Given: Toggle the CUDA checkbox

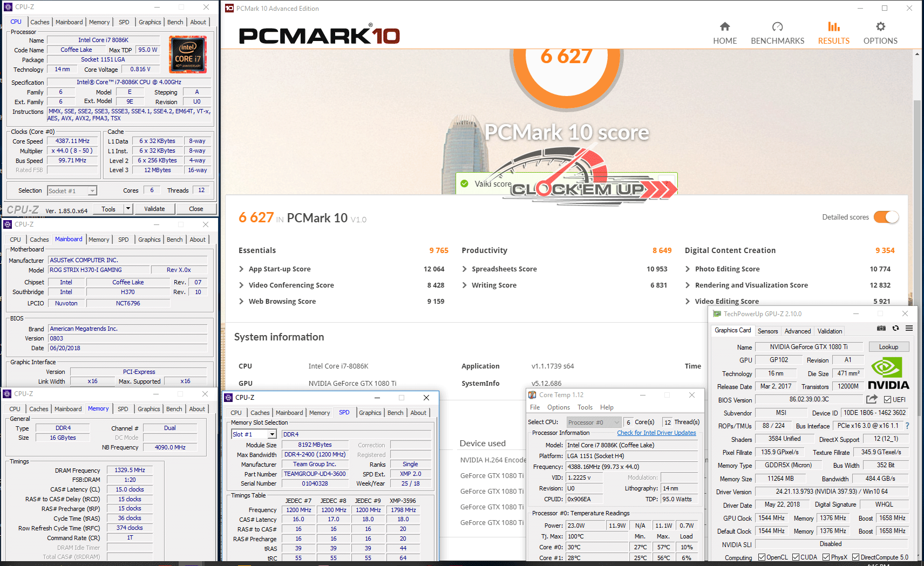Looking at the screenshot, I should [796, 557].
